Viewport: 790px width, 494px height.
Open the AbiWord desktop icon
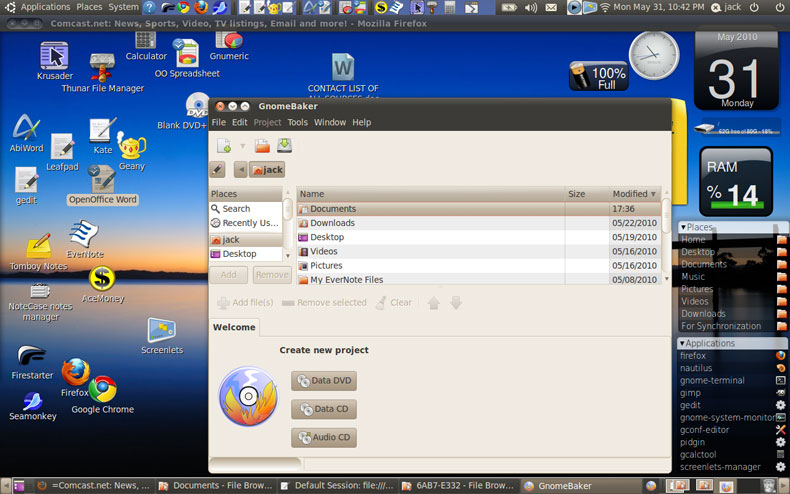26,134
